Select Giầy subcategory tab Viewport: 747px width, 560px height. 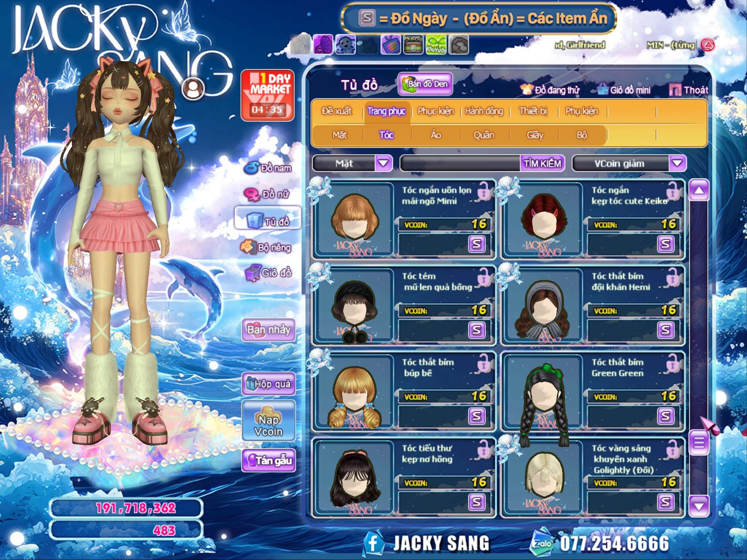point(535,135)
